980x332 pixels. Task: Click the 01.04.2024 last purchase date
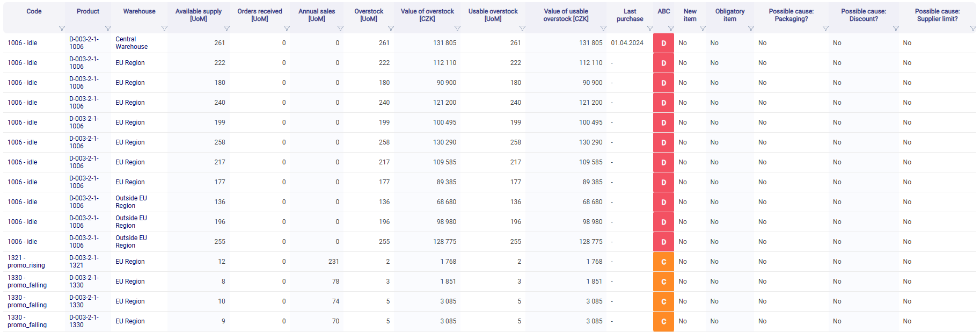627,43
